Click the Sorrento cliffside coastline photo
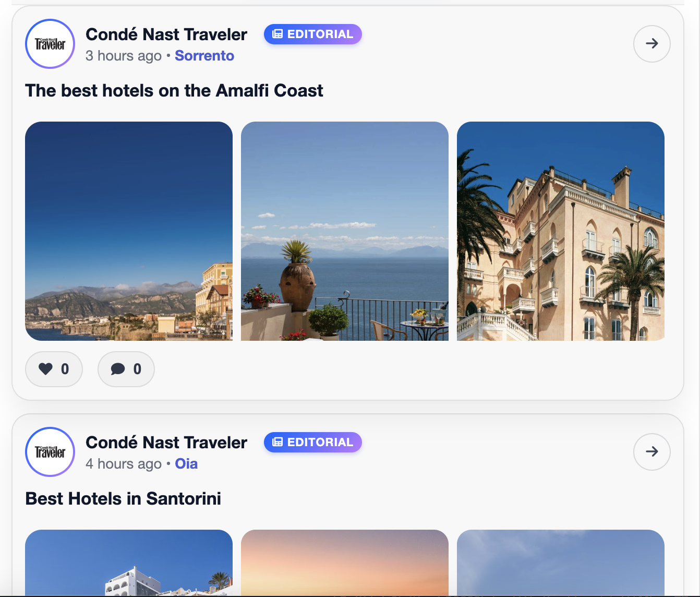Image resolution: width=700 pixels, height=597 pixels. coord(129,231)
